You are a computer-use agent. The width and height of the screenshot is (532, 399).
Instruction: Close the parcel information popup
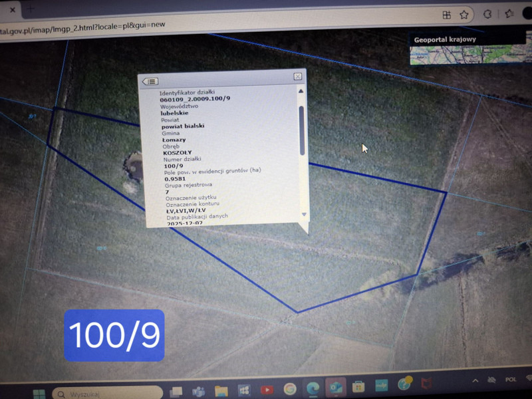tap(298, 77)
